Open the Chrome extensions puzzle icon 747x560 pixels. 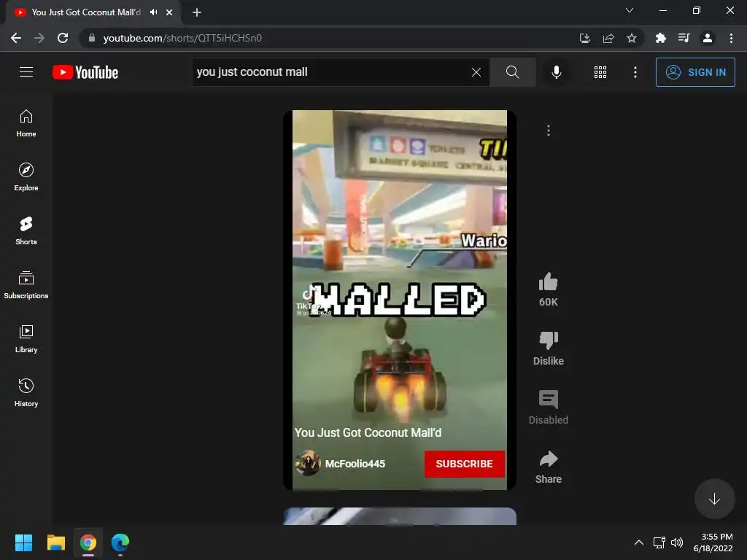click(x=660, y=38)
